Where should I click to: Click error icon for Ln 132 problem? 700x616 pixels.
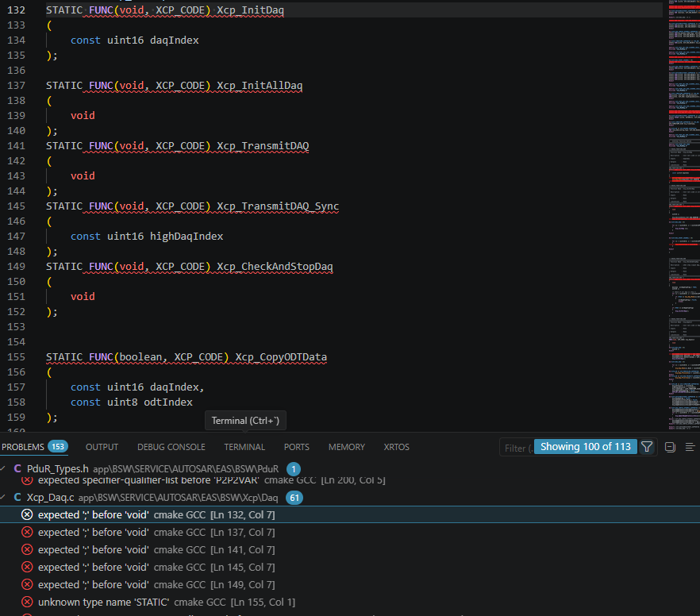point(27,514)
